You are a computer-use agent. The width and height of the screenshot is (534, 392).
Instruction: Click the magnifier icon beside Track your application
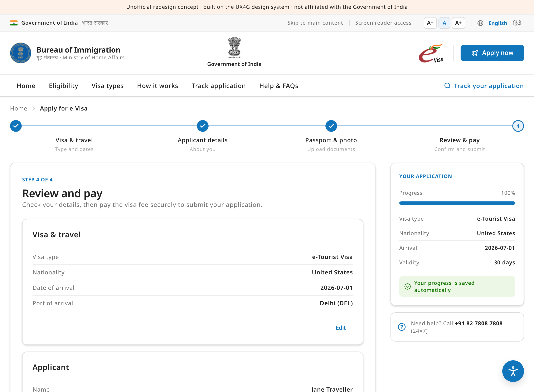click(447, 86)
